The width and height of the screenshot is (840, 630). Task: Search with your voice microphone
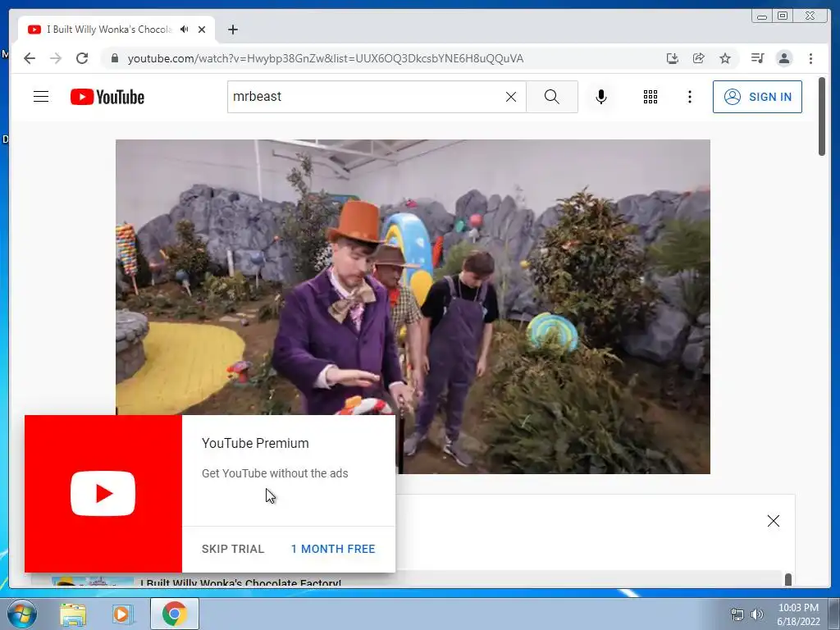601,97
